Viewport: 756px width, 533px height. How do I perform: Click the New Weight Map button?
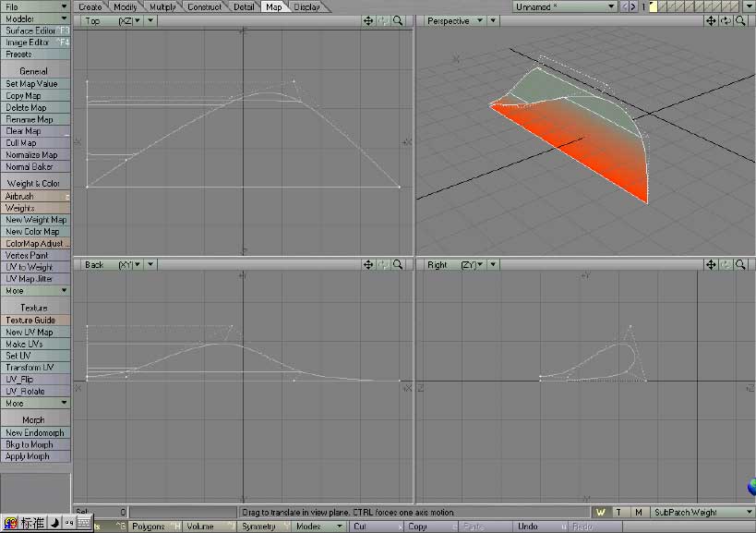pyautogui.click(x=36, y=220)
